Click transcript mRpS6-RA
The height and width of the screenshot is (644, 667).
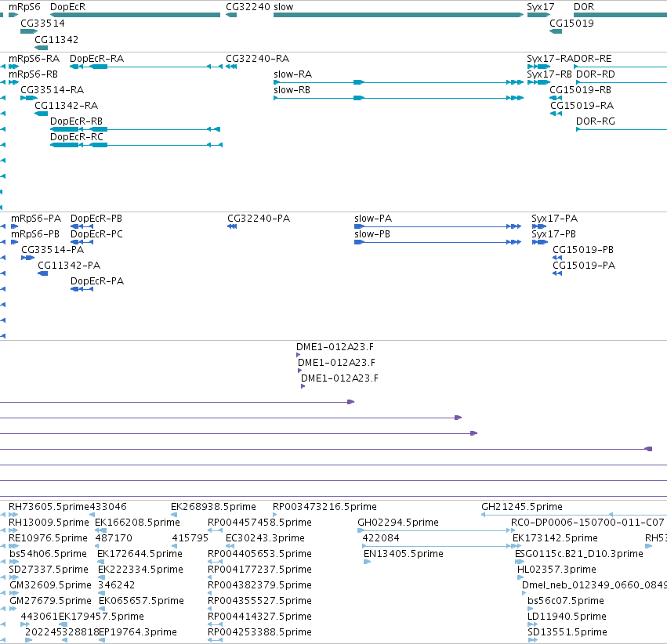(x=34, y=58)
